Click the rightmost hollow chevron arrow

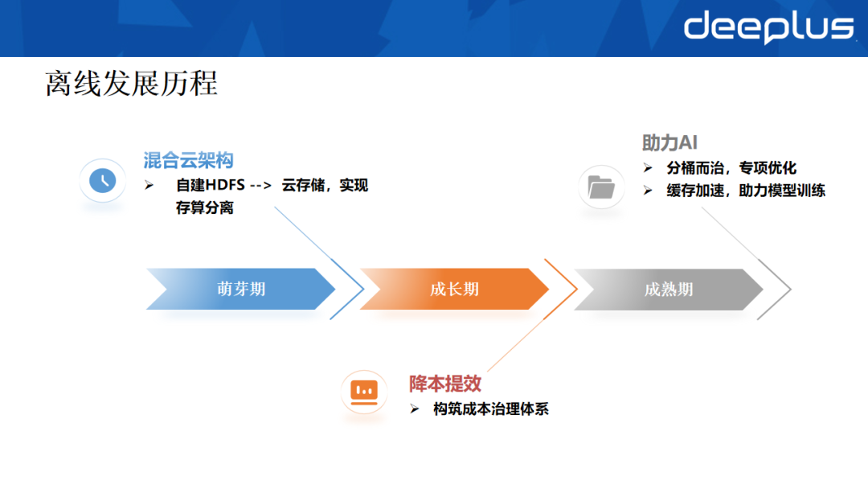click(x=776, y=289)
